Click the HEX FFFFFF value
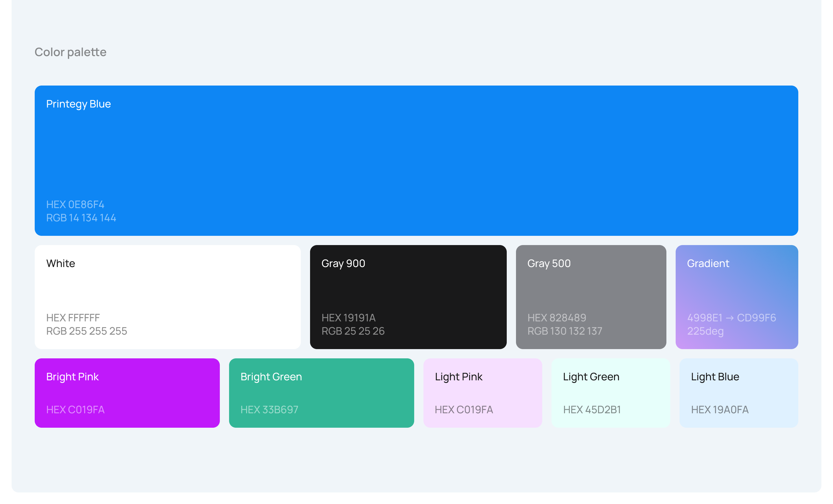Image resolution: width=833 pixels, height=504 pixels. click(x=73, y=318)
